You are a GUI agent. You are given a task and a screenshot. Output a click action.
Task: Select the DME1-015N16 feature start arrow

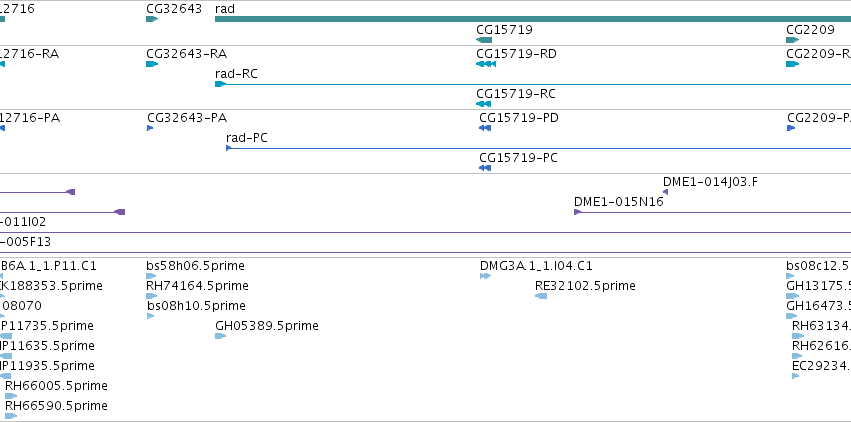pyautogui.click(x=577, y=212)
